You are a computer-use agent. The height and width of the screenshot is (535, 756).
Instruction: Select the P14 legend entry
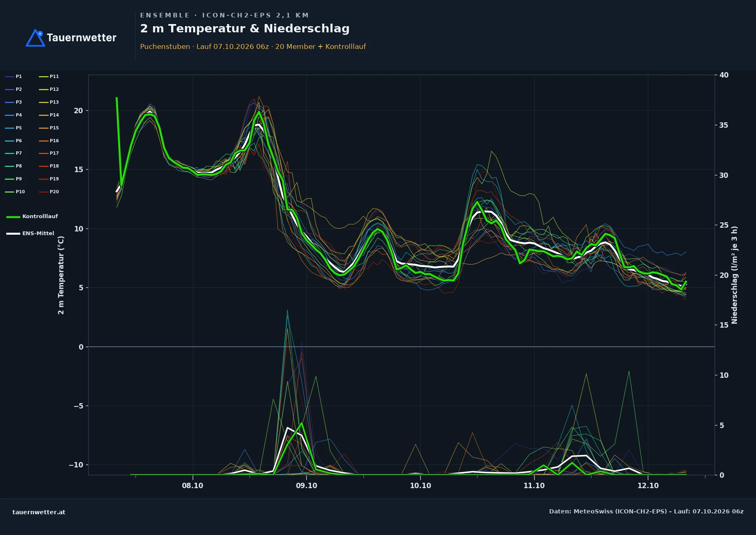click(x=49, y=115)
